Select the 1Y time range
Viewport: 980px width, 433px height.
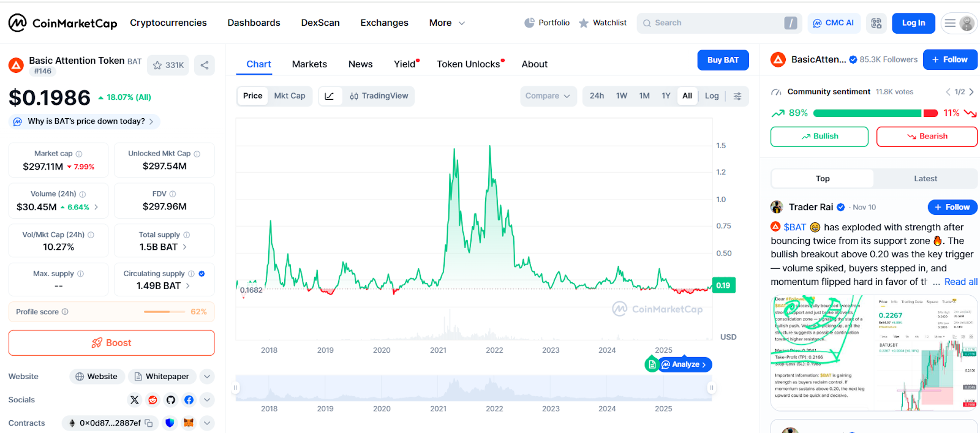point(666,96)
